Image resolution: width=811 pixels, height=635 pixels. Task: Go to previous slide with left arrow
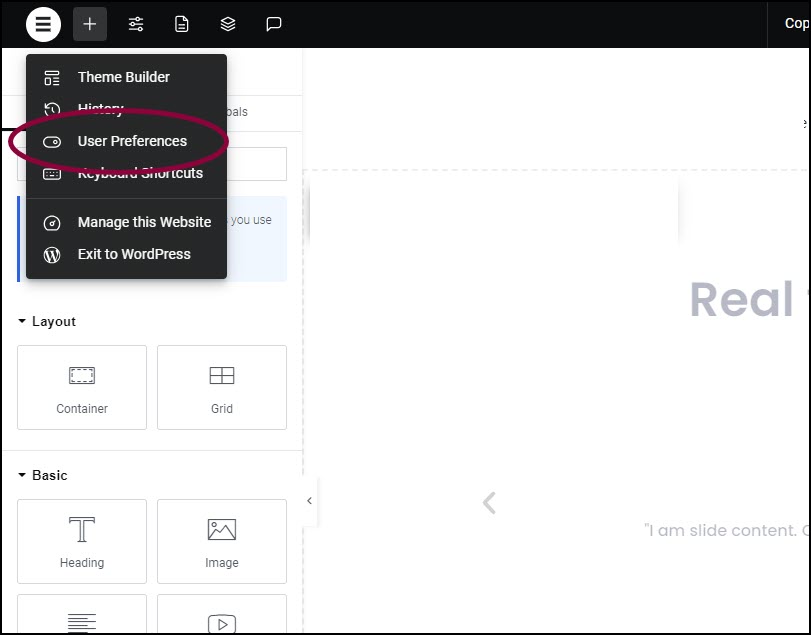point(489,503)
